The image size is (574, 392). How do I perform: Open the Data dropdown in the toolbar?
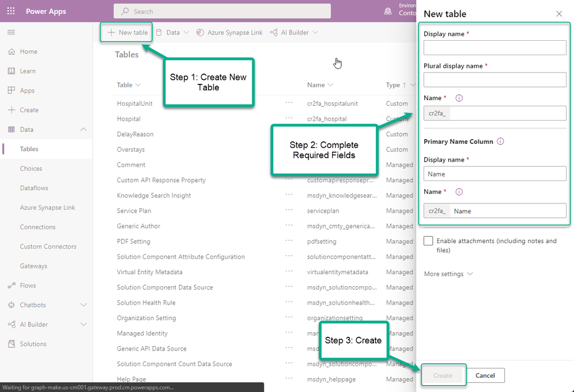pyautogui.click(x=186, y=32)
